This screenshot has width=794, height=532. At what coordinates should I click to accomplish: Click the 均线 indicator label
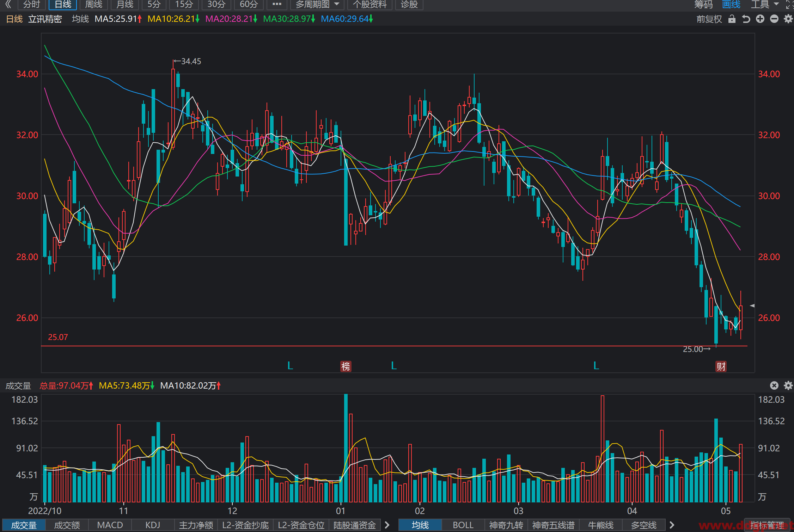click(80, 19)
